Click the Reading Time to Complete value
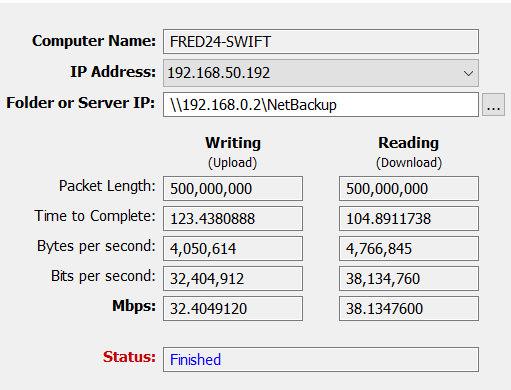The image size is (511, 390). pyautogui.click(x=409, y=219)
